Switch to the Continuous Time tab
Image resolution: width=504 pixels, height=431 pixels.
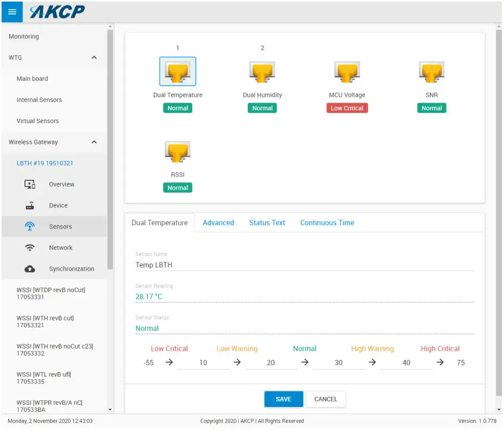(327, 222)
